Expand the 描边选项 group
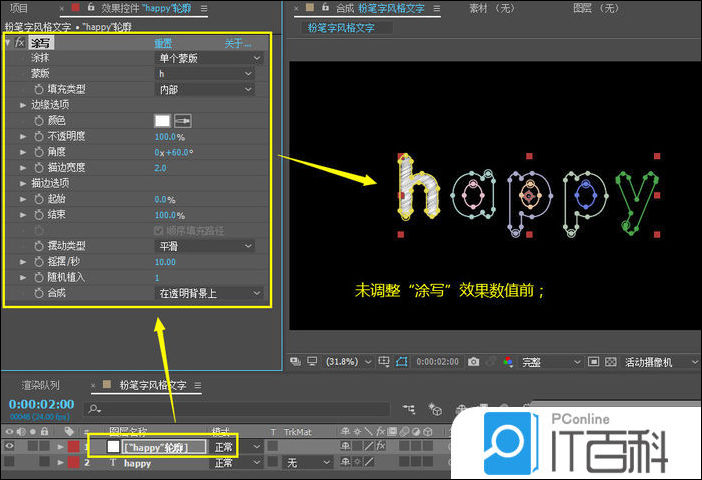 click(23, 183)
